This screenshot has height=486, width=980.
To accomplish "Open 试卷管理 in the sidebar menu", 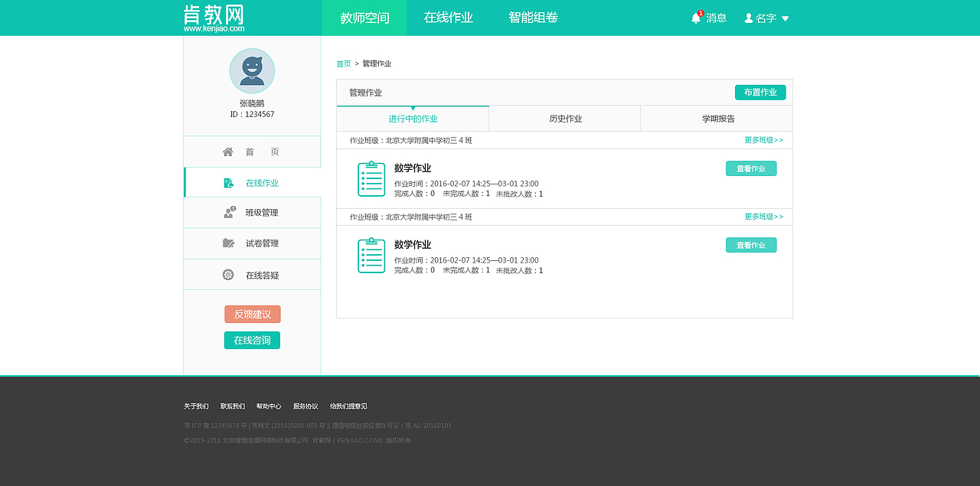I will [252, 243].
